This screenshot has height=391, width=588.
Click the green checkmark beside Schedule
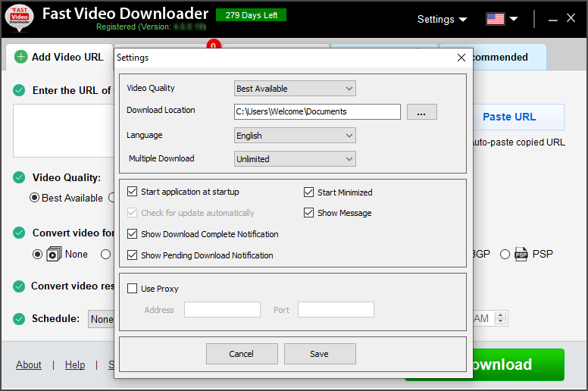click(19, 319)
